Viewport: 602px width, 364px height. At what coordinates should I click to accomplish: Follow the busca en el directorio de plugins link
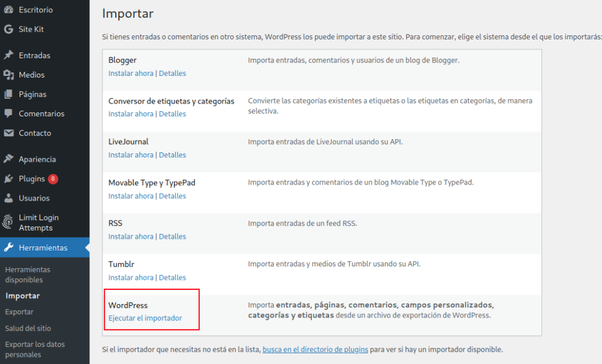pos(315,349)
